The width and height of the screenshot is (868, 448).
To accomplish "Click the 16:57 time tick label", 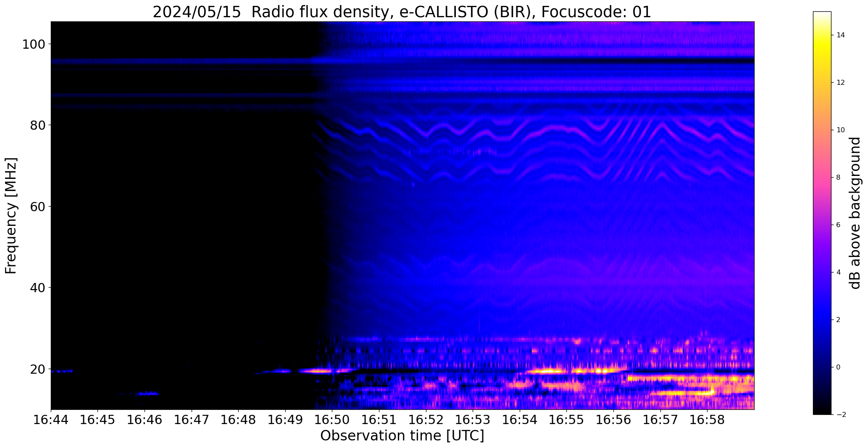I will click(660, 419).
